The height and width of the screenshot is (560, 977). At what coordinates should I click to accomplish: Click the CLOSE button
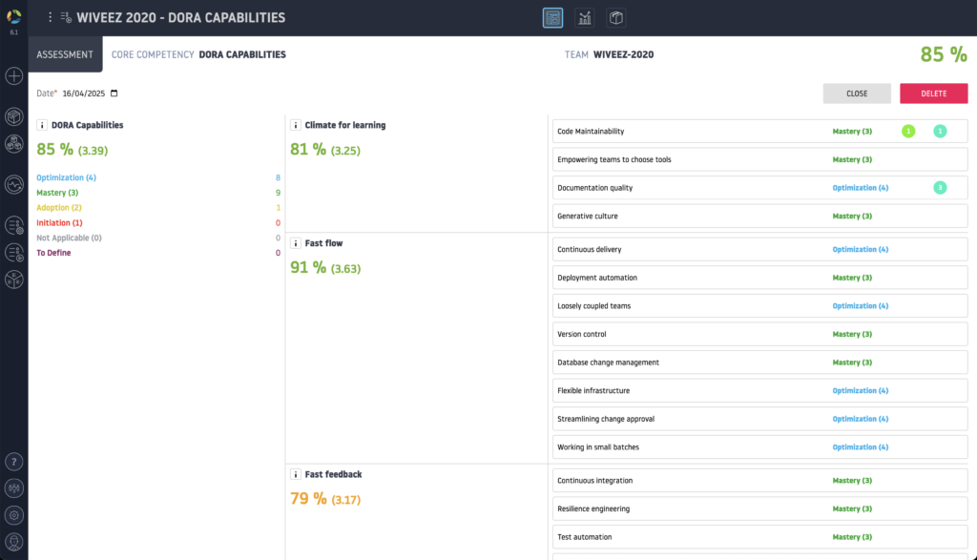point(856,93)
